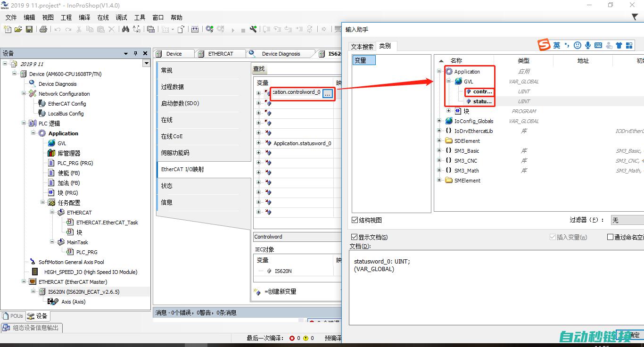Screen dimensions: 644x347
Task: Open the 调试 menu
Action: click(x=121, y=17)
